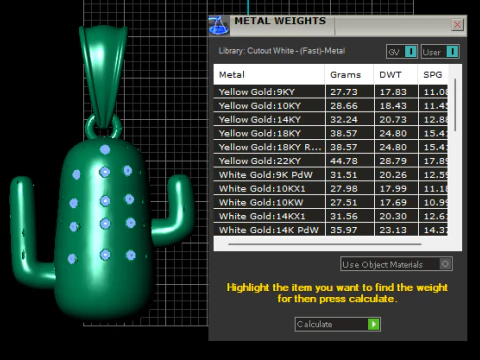Click the DWT column header
The image size is (480, 360).
[396, 75]
